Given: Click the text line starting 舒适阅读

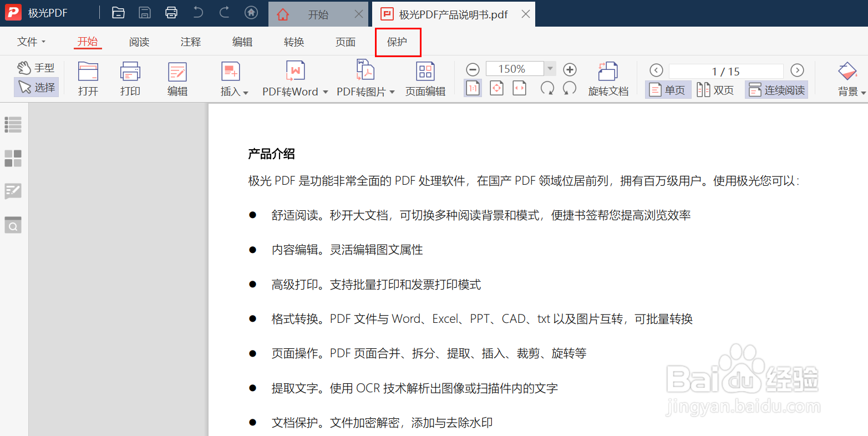Looking at the screenshot, I should click(481, 216).
